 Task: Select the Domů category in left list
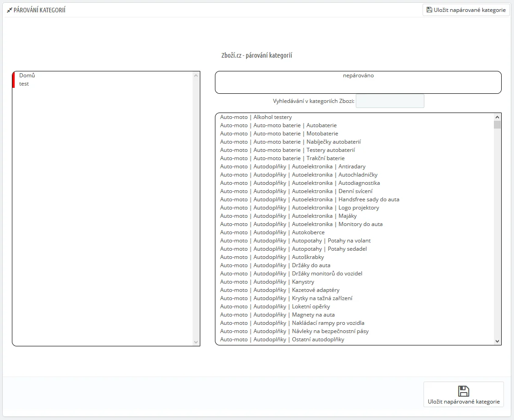coord(27,75)
